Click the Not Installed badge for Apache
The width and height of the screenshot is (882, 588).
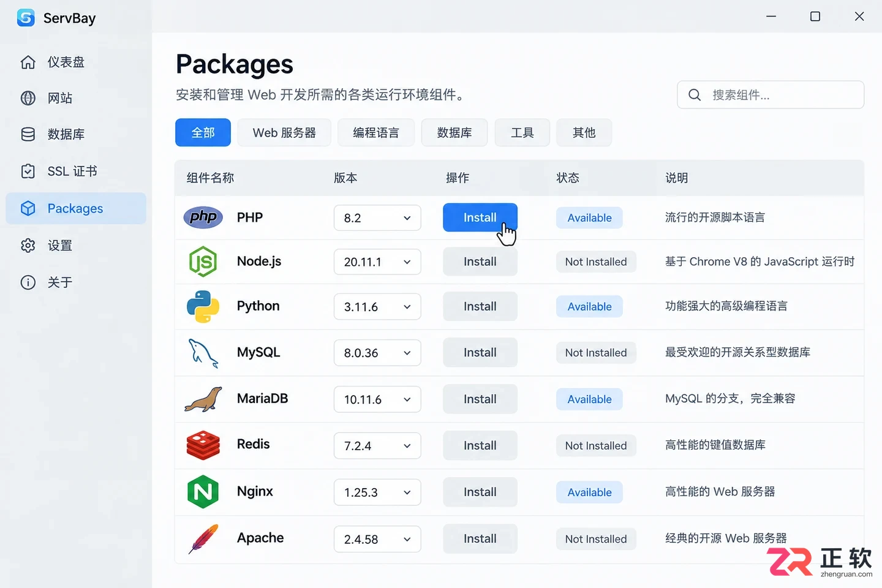[x=596, y=538]
